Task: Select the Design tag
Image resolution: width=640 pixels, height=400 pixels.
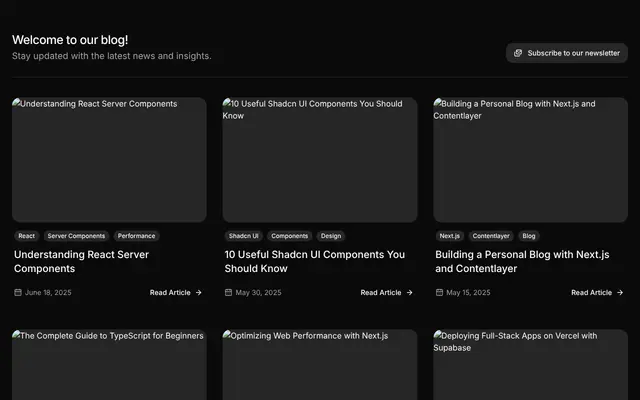Action: [x=331, y=236]
